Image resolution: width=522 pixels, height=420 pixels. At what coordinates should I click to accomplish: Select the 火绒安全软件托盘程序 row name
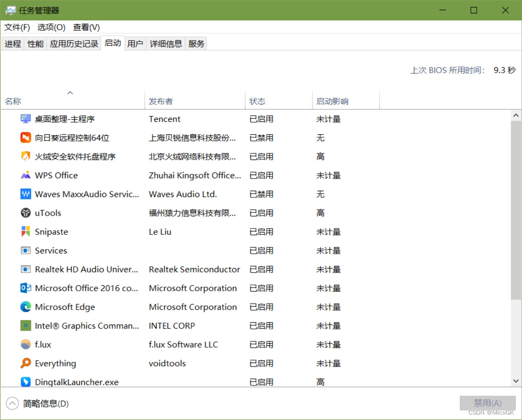click(75, 156)
